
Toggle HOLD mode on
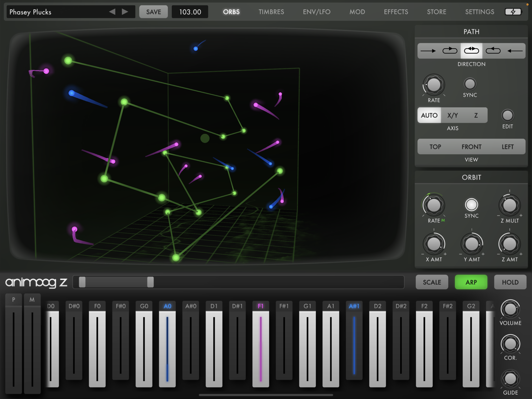pos(510,282)
